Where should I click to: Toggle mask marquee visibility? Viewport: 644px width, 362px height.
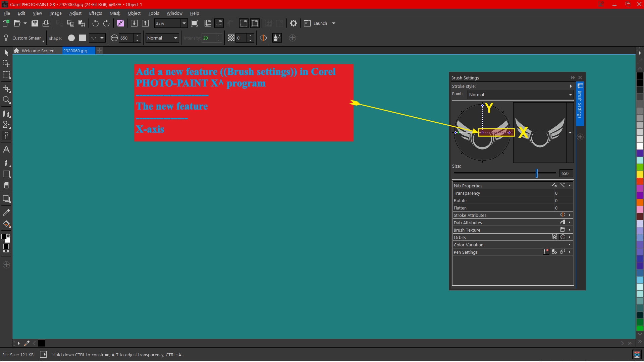tap(244, 23)
